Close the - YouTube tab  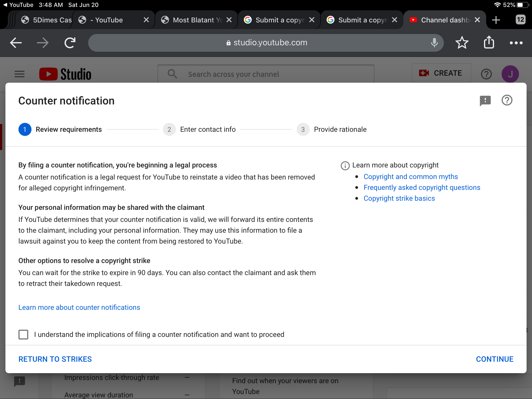146,20
